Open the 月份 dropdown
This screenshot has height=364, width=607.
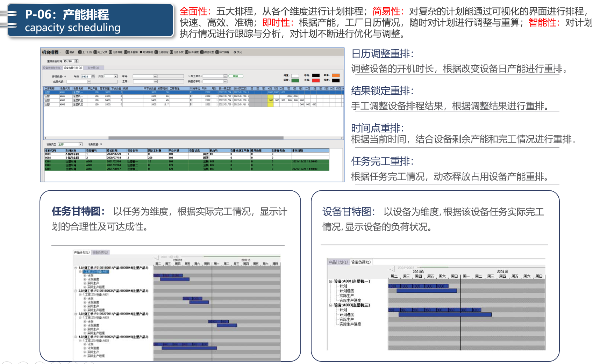pos(115,77)
